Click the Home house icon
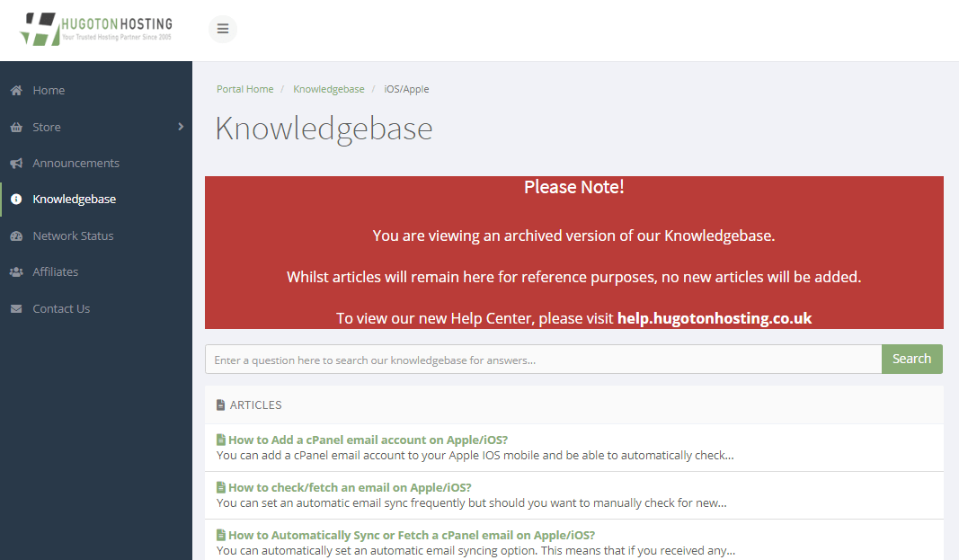 (x=16, y=91)
